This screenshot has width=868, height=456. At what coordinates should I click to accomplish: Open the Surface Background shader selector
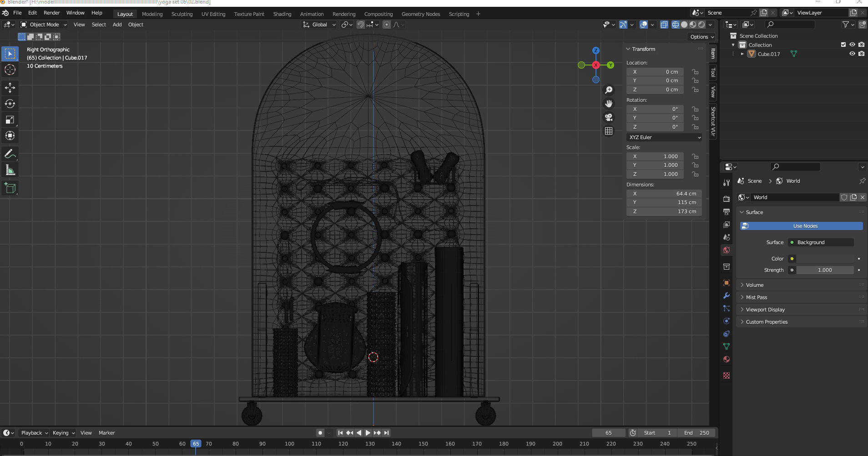coord(821,242)
